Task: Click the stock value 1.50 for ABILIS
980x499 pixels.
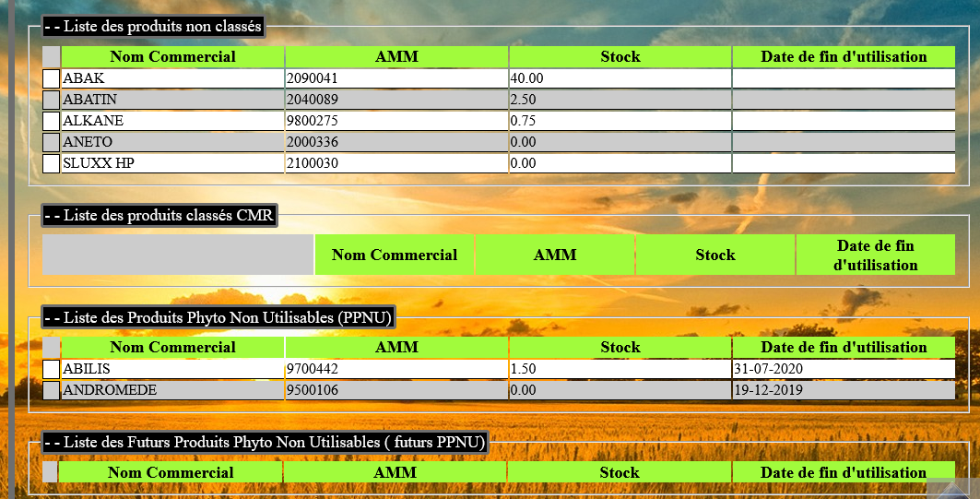Action: (x=523, y=369)
